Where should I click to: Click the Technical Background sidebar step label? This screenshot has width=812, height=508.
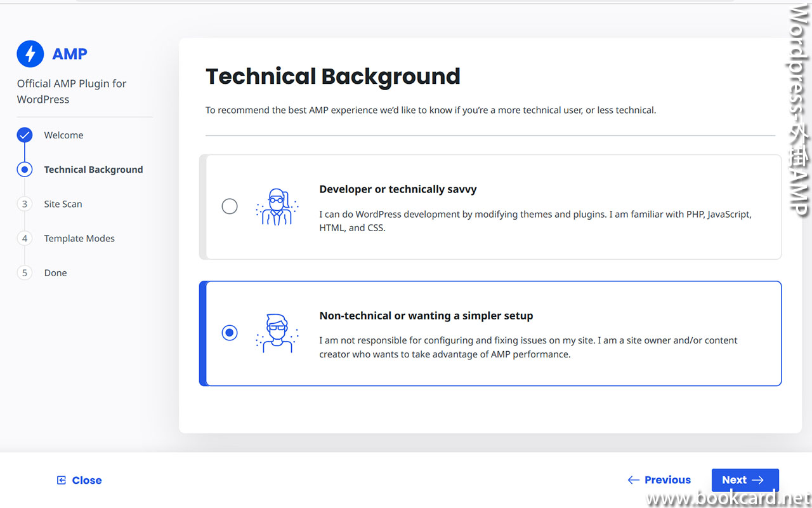93,170
